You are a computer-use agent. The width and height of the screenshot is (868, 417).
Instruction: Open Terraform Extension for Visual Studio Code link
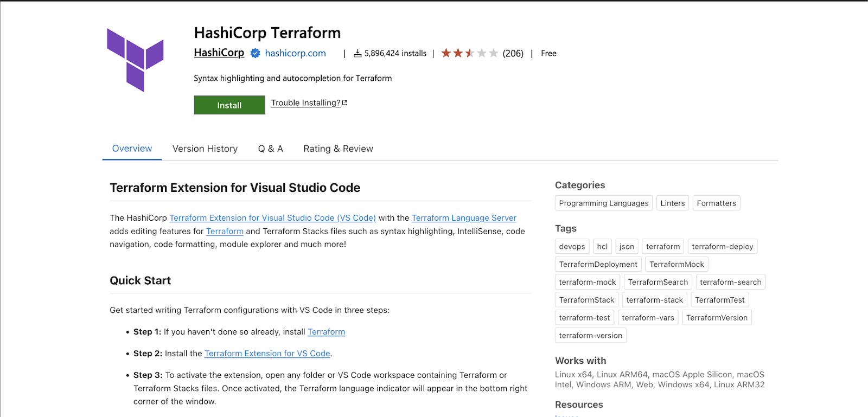pos(272,218)
